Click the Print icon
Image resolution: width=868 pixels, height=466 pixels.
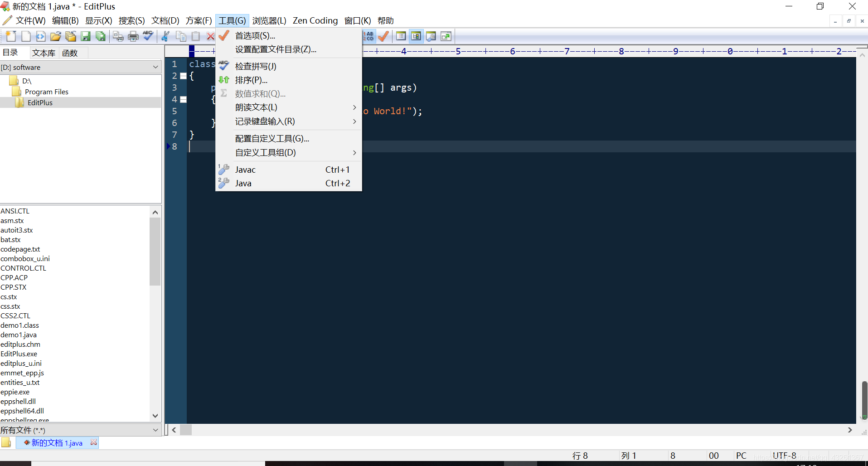(133, 36)
